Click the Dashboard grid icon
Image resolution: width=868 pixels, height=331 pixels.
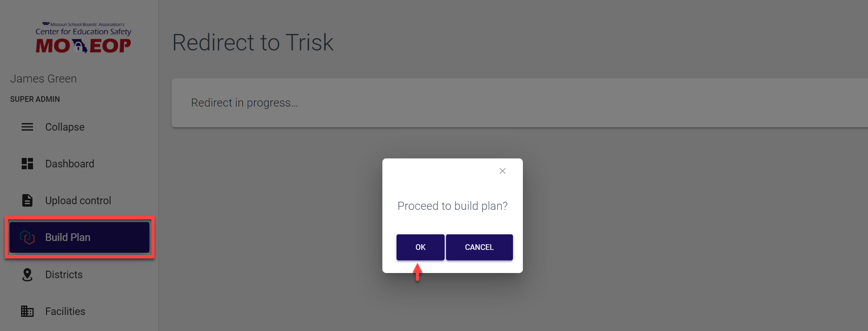click(x=27, y=164)
